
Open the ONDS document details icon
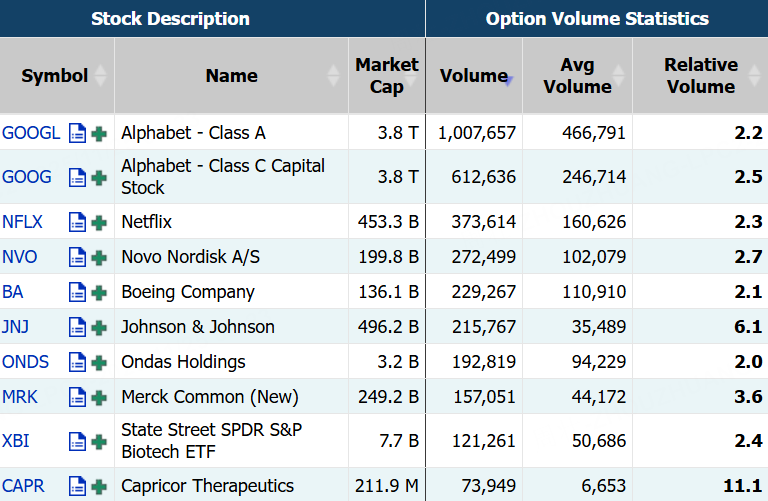pos(77,362)
